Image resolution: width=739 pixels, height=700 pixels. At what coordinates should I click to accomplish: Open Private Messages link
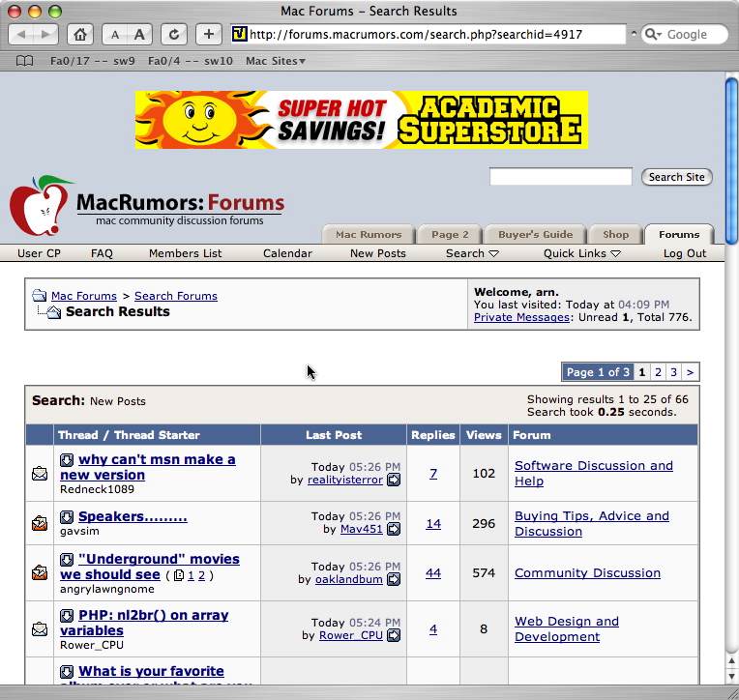click(521, 317)
